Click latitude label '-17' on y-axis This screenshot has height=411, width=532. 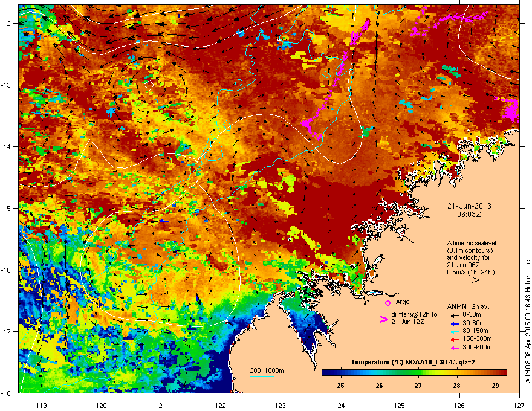(x=7, y=331)
